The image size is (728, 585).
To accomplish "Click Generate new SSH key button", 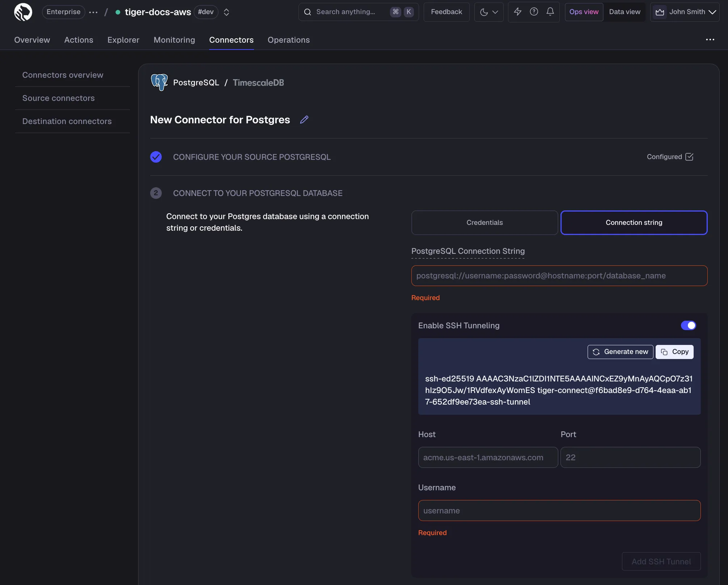I will [620, 352].
